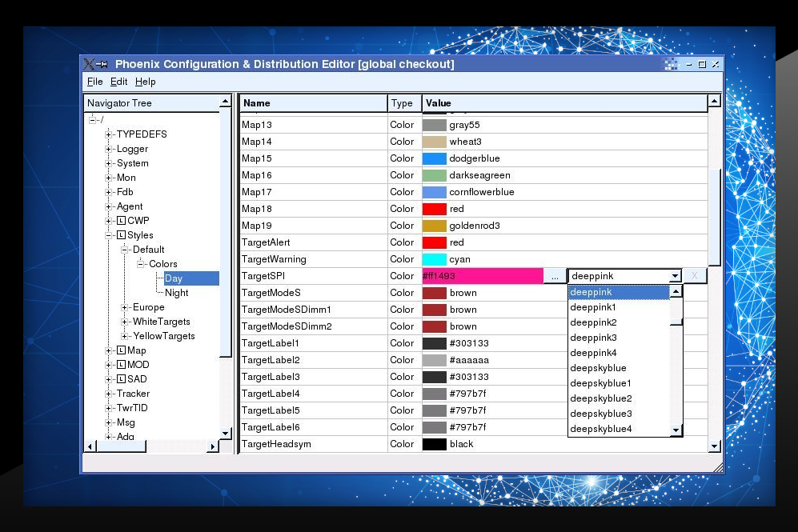798x532 pixels.
Task: Click the L icon beside Styles
Action: [121, 235]
